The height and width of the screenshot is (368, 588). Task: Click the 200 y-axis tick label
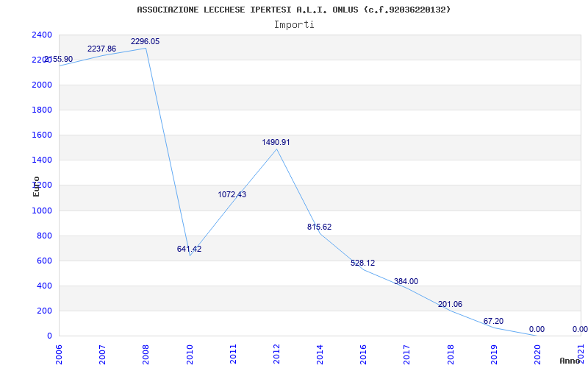coord(44,311)
